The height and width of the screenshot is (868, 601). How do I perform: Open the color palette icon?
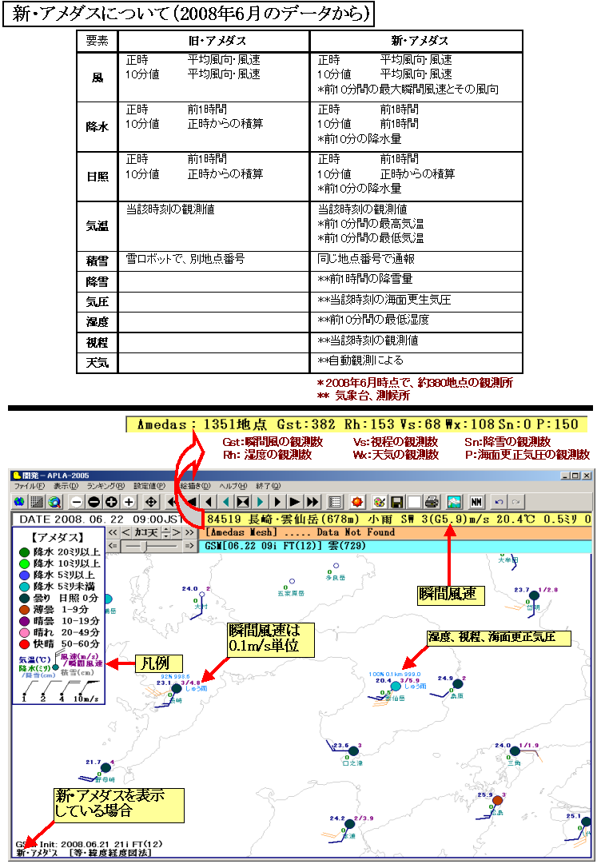[x=379, y=501]
